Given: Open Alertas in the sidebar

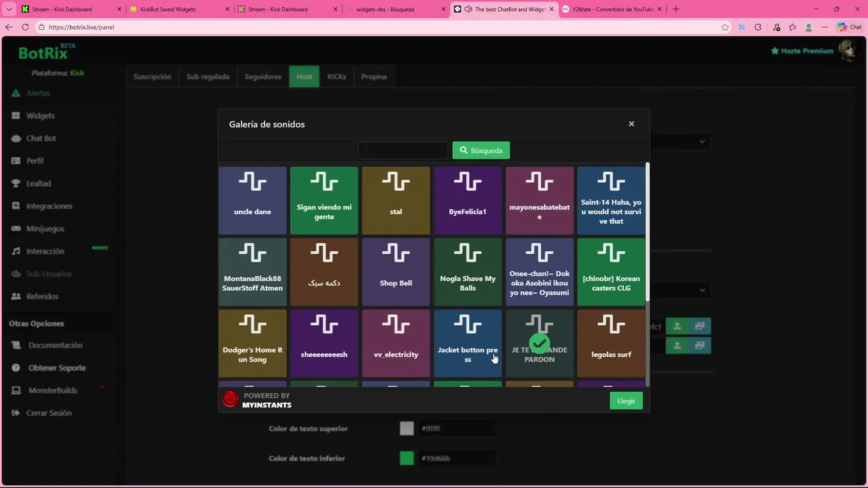Looking at the screenshot, I should [38, 93].
